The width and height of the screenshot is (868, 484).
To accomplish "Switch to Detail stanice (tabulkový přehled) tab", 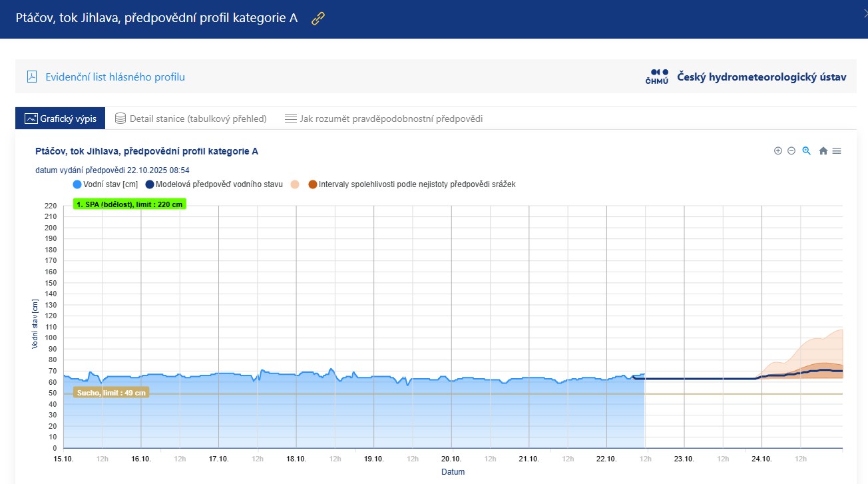I will tap(190, 119).
